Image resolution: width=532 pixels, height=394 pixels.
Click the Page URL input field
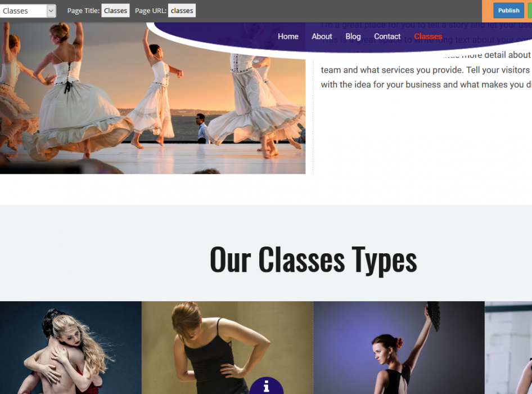(x=182, y=11)
